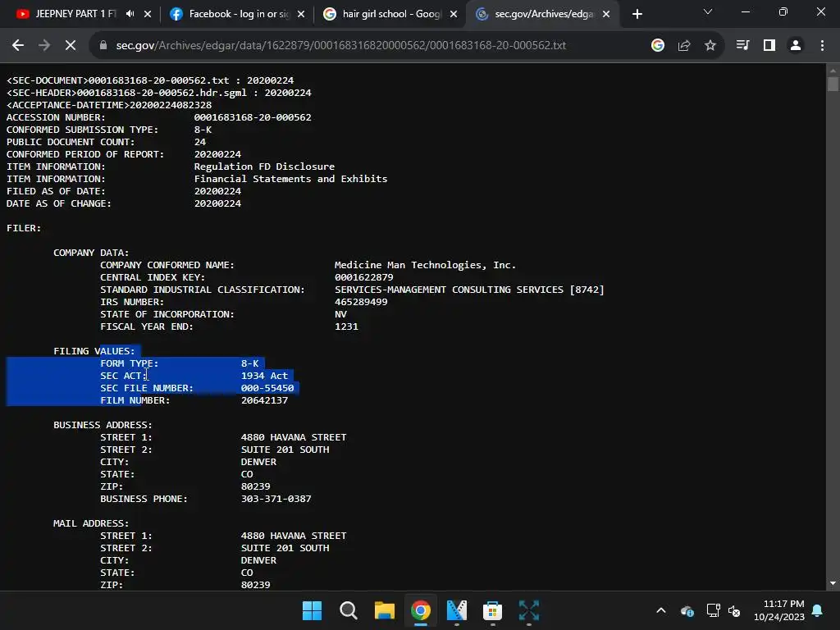Click the cloud sync tray icon
The width and height of the screenshot is (840, 630).
[687, 610]
